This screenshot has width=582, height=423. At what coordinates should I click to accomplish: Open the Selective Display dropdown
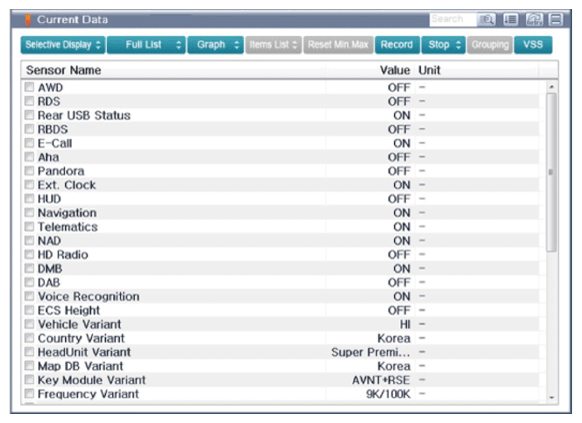(63, 45)
